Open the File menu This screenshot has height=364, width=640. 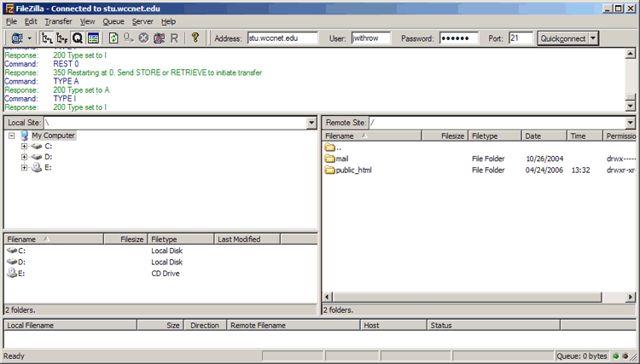(11, 21)
